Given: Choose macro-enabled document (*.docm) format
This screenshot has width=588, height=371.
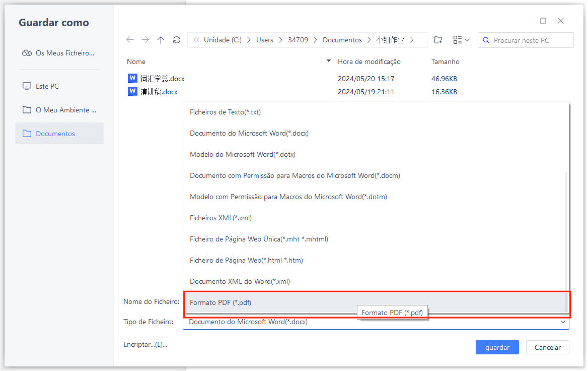Looking at the screenshot, I should (374, 175).
